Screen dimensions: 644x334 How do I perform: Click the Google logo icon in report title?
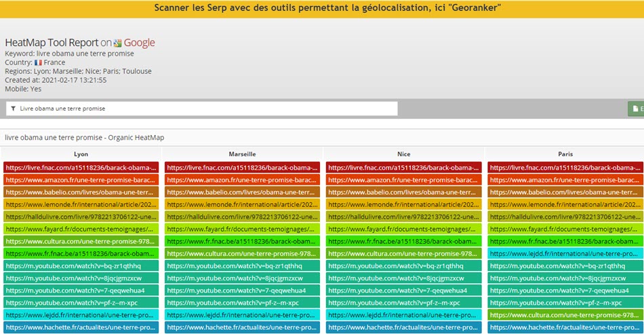tap(118, 43)
